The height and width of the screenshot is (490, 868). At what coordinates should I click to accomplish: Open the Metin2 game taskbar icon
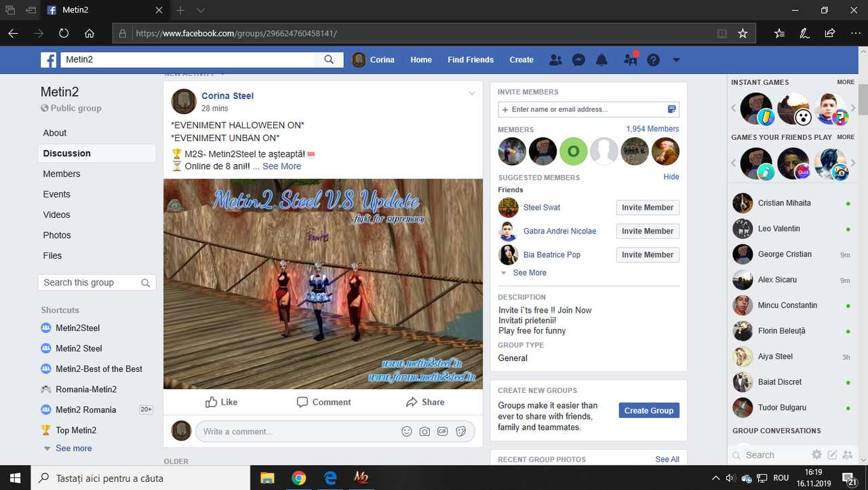coord(361,478)
